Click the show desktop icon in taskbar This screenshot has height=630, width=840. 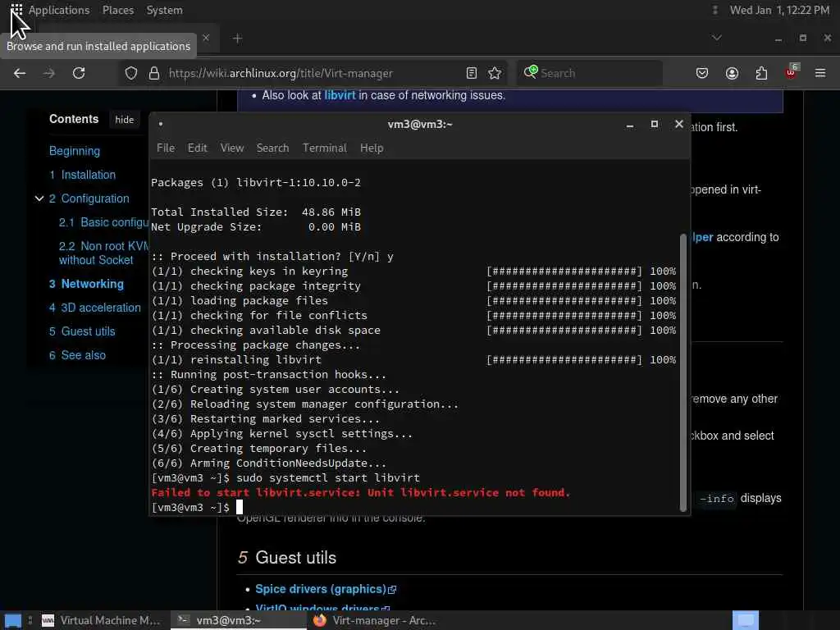point(12,620)
